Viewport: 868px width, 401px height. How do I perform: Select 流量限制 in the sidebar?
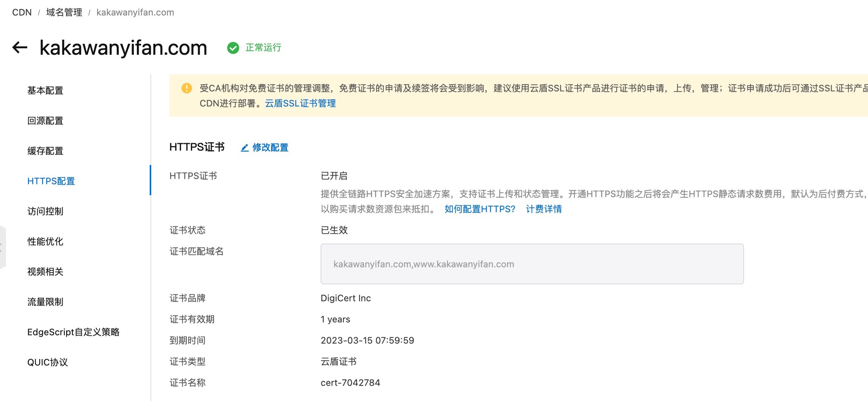(x=45, y=302)
